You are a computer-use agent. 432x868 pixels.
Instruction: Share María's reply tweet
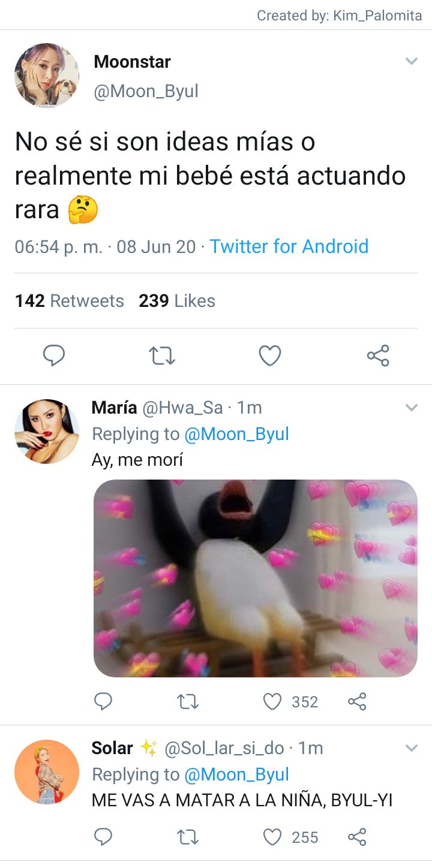coord(357,701)
